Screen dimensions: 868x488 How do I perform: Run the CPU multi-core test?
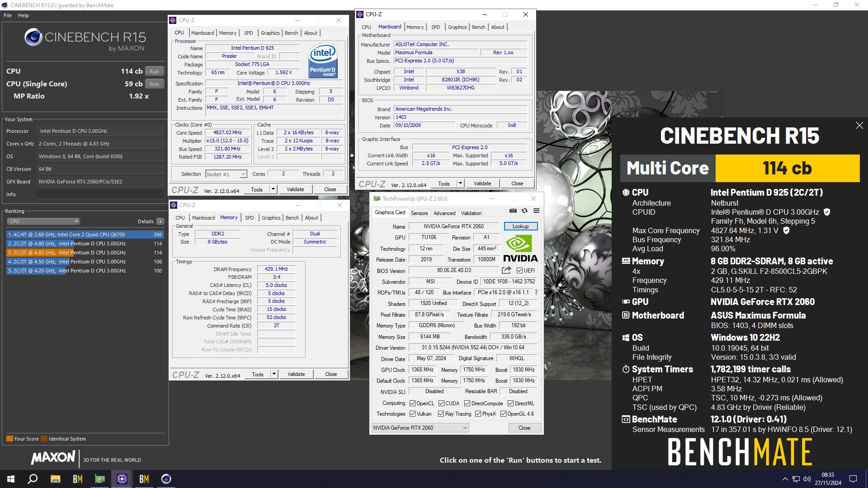pyautogui.click(x=154, y=71)
